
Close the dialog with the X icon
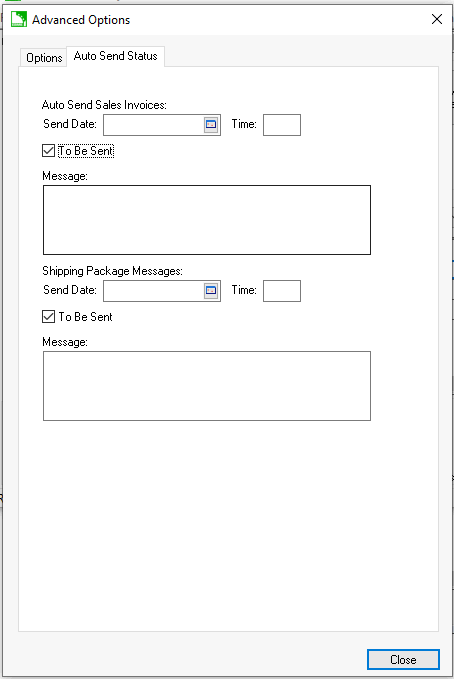[437, 19]
